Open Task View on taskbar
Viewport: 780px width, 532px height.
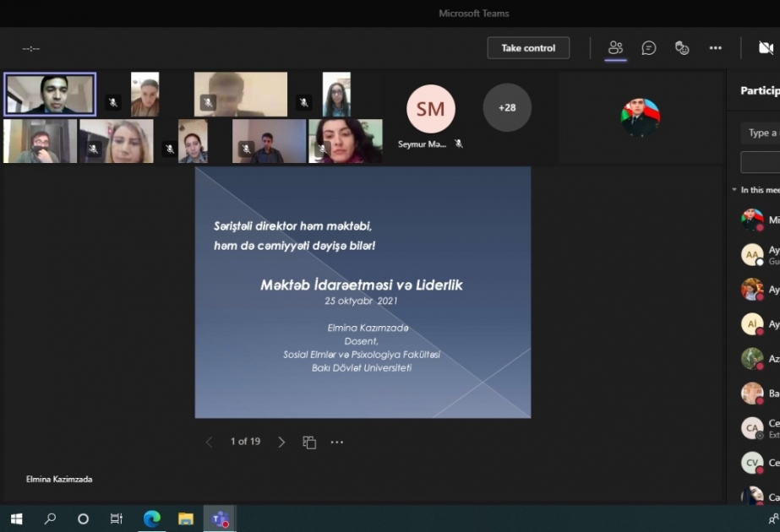[116, 519]
